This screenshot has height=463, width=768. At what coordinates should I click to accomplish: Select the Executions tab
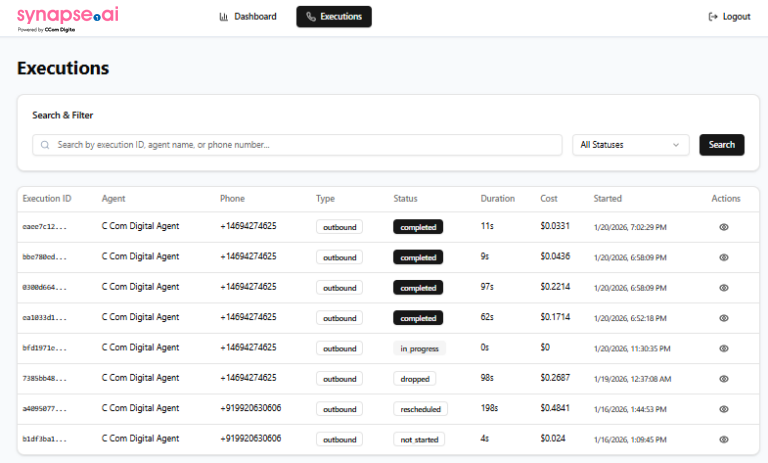pos(334,17)
